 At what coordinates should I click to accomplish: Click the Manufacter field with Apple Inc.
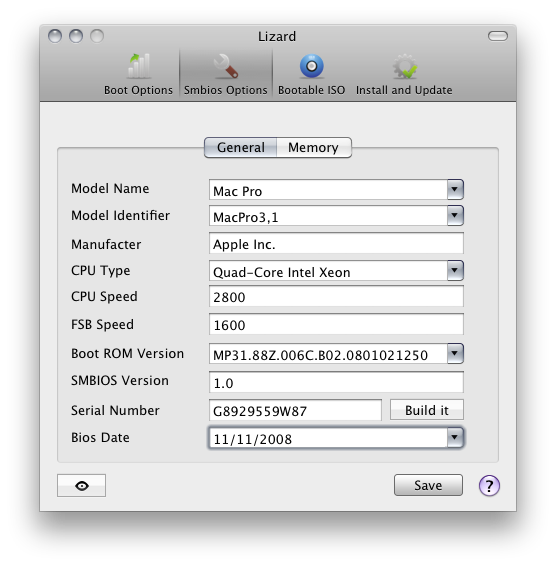(336, 243)
